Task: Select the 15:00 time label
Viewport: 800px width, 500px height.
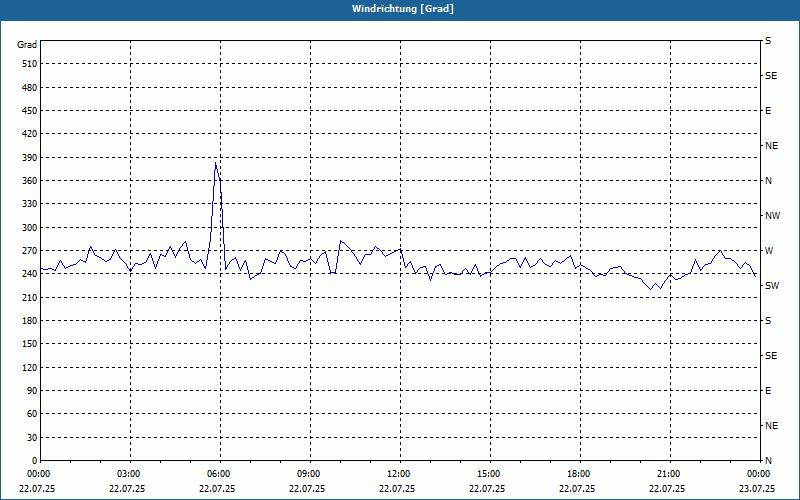Action: 489,474
